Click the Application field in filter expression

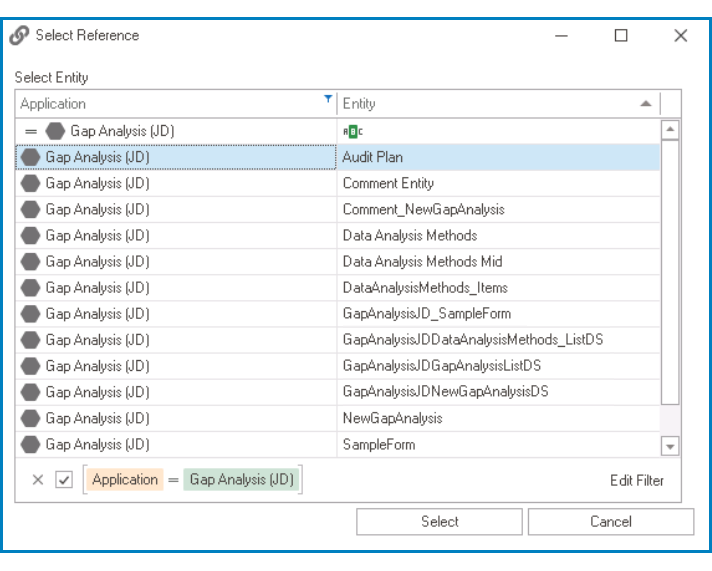pyautogui.click(x=125, y=480)
